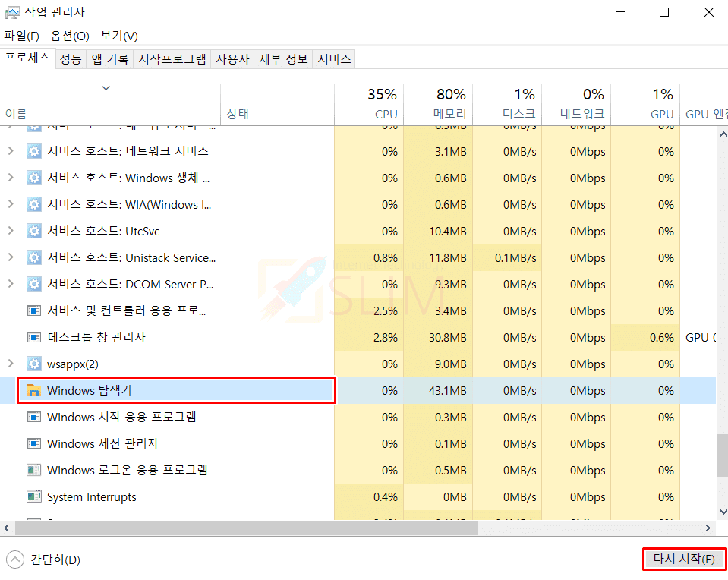Screen dimensions: 728x580
Task: Click vertical scrollbar down arrow
Action: 723,512
